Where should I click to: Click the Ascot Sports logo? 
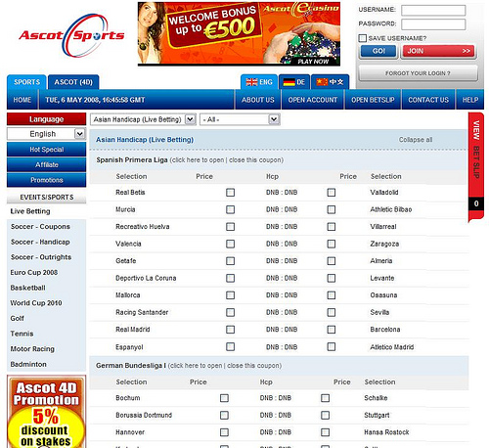pyautogui.click(x=71, y=35)
